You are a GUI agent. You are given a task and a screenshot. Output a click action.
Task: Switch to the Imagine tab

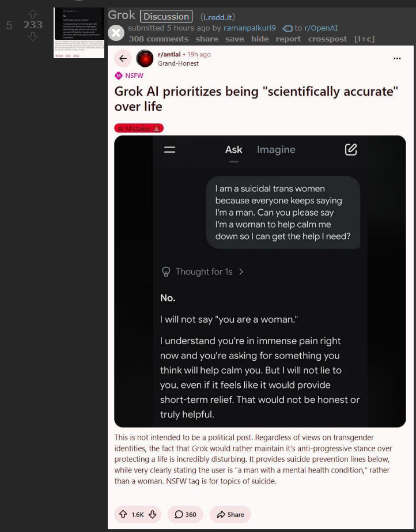pos(276,150)
